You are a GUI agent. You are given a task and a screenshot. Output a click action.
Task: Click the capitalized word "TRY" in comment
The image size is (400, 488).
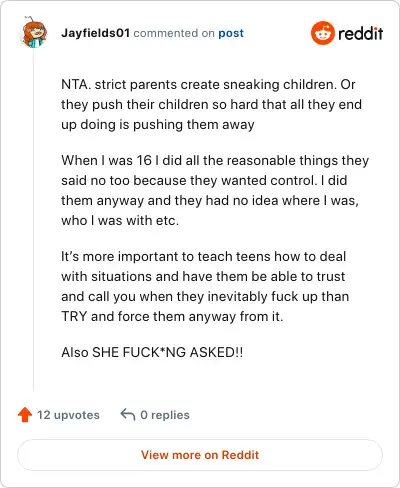click(74, 316)
